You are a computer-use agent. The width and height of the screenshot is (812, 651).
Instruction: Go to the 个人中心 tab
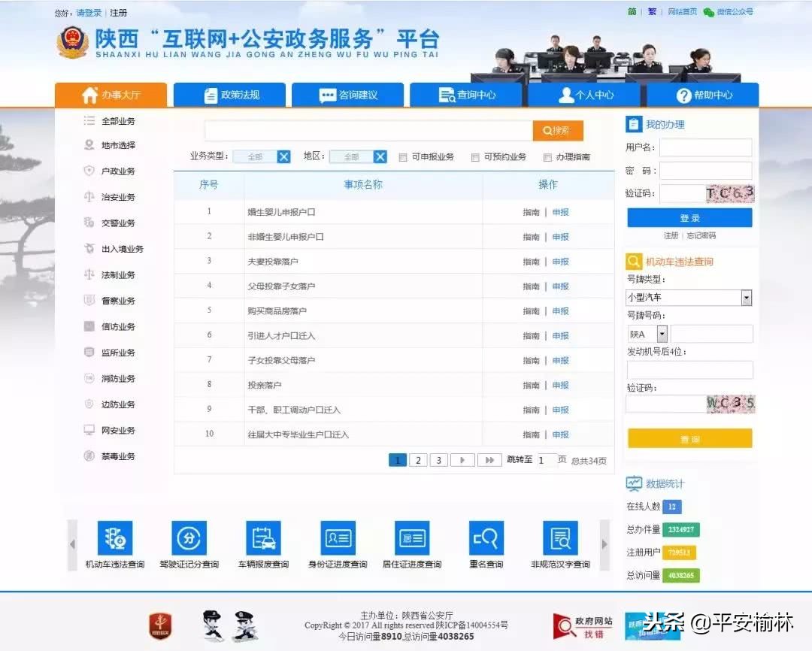(584, 95)
